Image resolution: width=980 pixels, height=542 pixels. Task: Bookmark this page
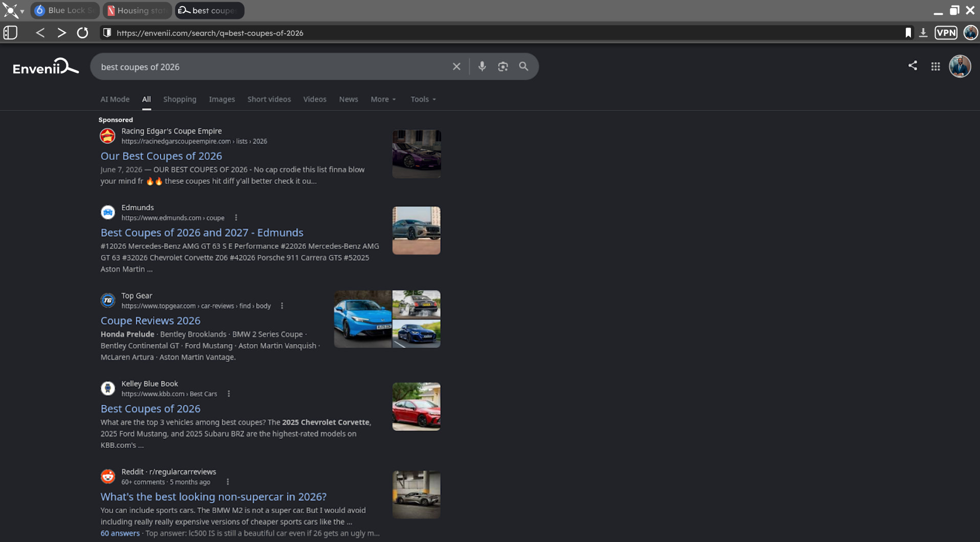[908, 33]
